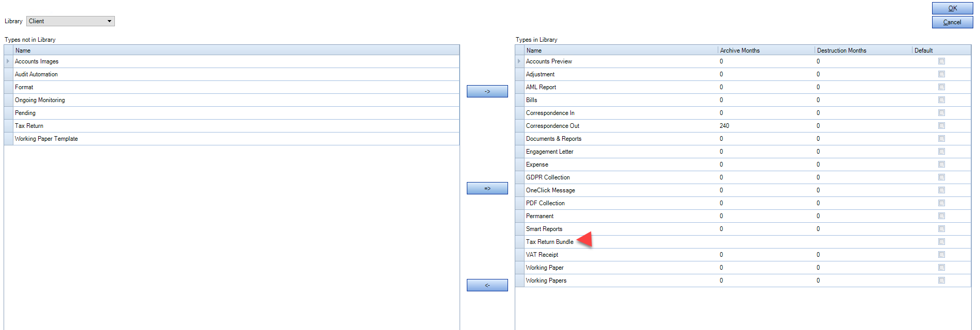The height and width of the screenshot is (330, 980).
Task: Click the Cancel button
Action: (x=952, y=22)
